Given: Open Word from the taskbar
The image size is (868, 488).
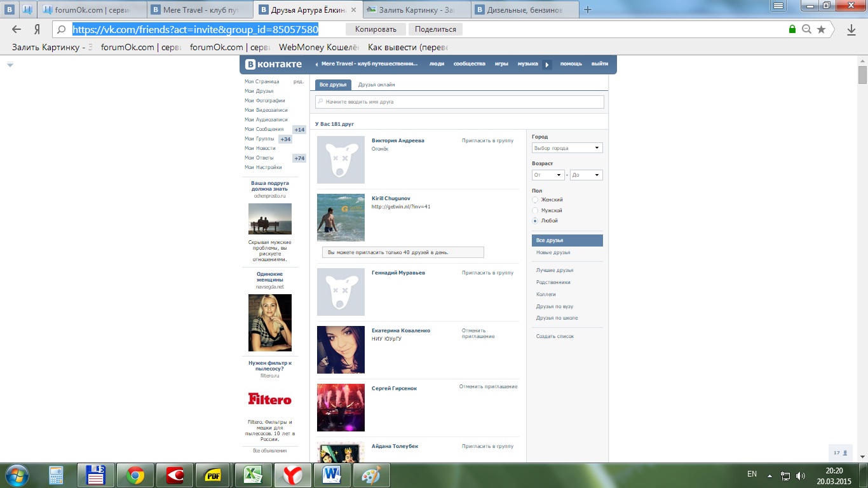Looking at the screenshot, I should [x=332, y=475].
